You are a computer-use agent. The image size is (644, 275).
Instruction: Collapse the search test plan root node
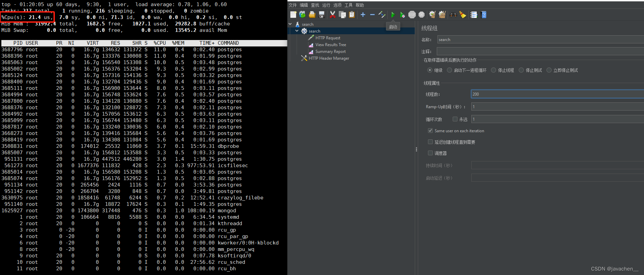click(x=290, y=24)
